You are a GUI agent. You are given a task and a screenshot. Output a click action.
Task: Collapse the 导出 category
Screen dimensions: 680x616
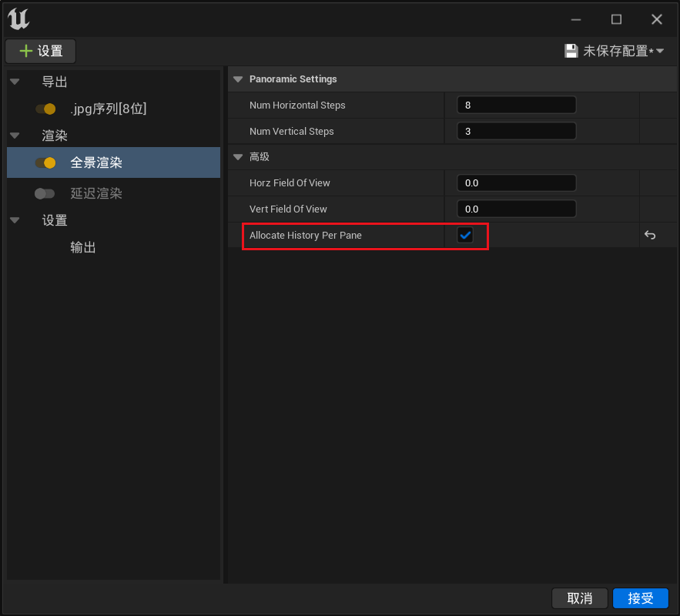(x=15, y=82)
